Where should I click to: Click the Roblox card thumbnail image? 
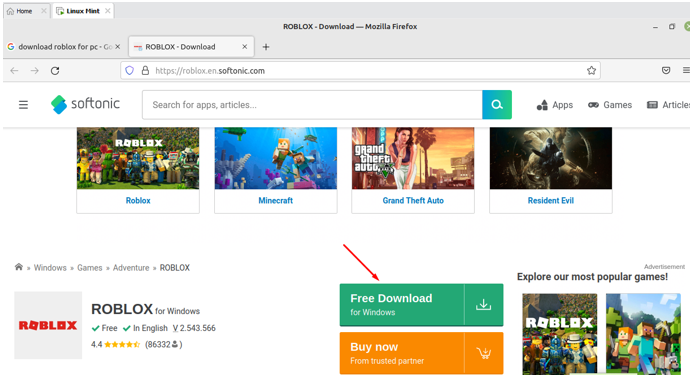click(138, 158)
